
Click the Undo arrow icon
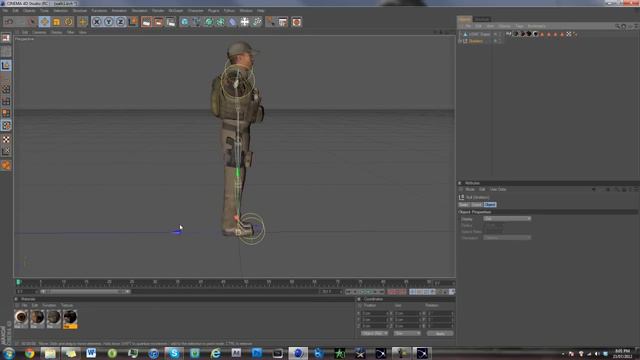pos(9,22)
